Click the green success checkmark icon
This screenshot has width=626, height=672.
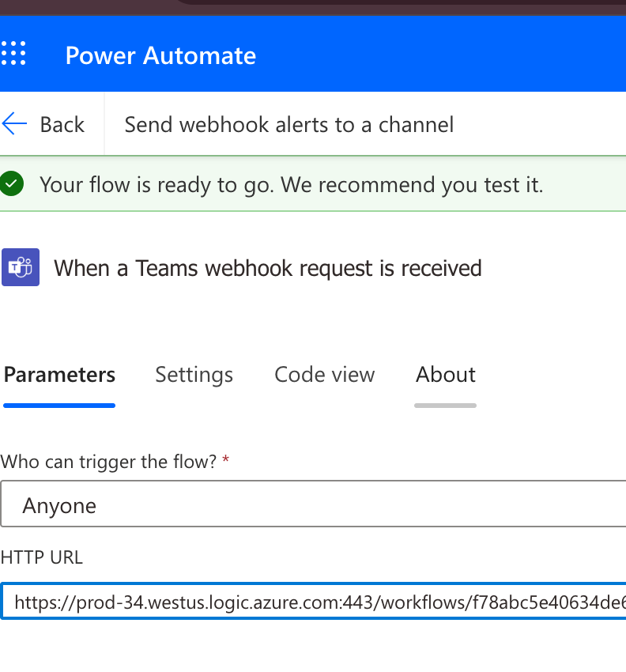click(x=12, y=183)
